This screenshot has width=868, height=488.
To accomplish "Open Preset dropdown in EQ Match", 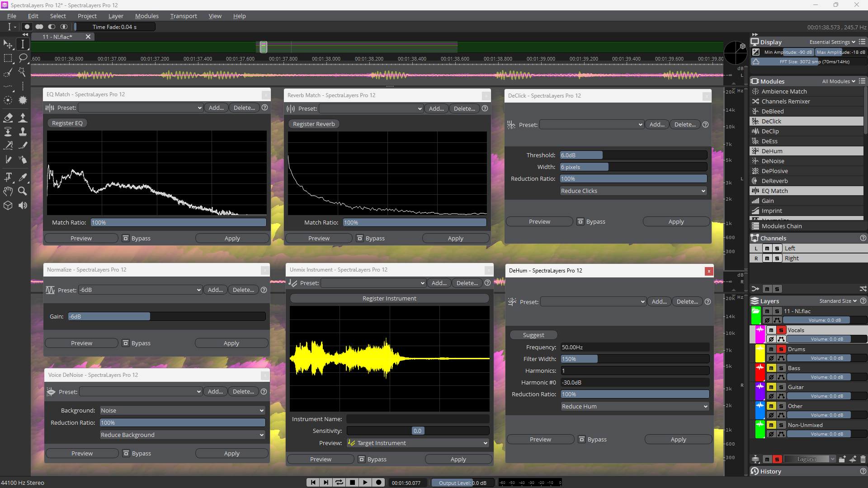I will click(x=141, y=108).
